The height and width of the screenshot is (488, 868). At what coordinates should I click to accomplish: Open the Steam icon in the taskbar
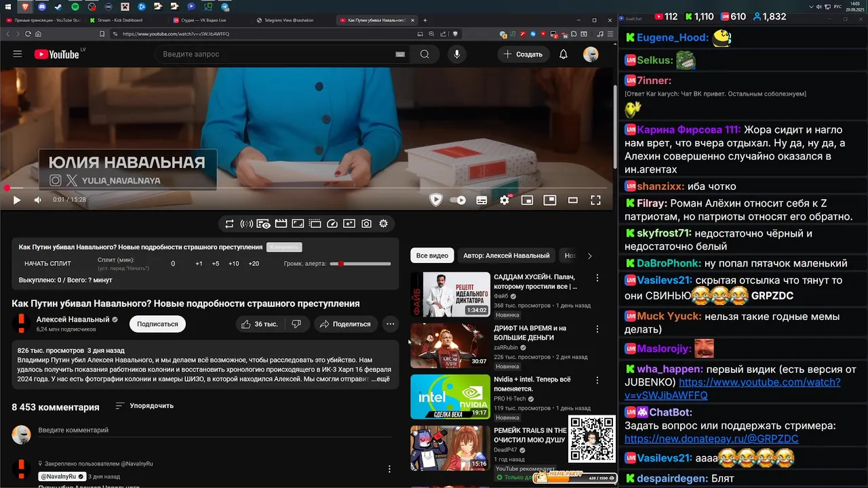click(x=58, y=6)
